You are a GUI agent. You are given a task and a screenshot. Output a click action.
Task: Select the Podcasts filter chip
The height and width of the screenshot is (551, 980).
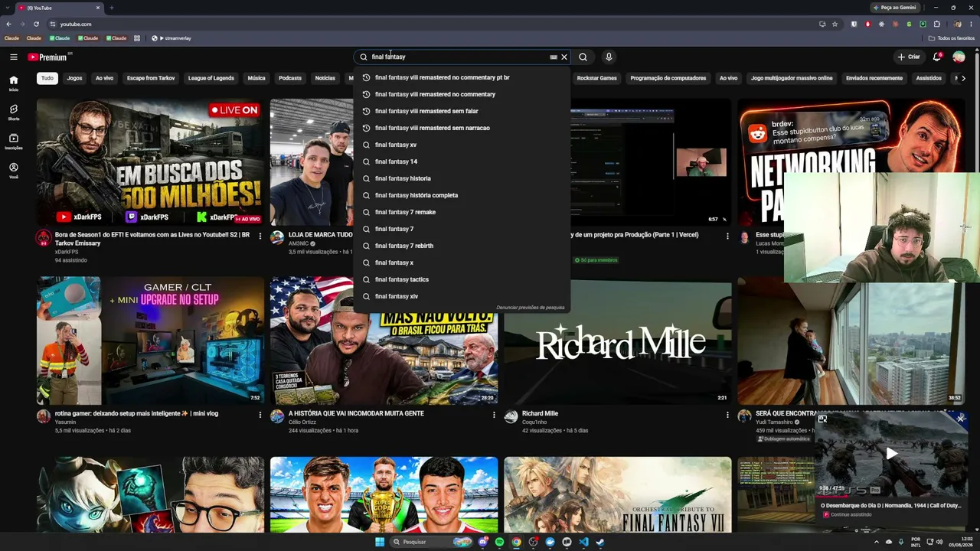point(290,78)
